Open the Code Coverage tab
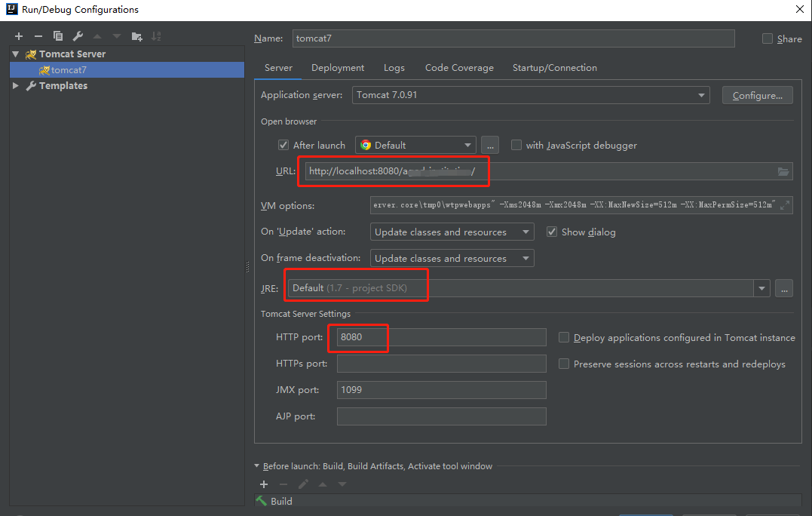Image resolution: width=812 pixels, height=516 pixels. 458,67
